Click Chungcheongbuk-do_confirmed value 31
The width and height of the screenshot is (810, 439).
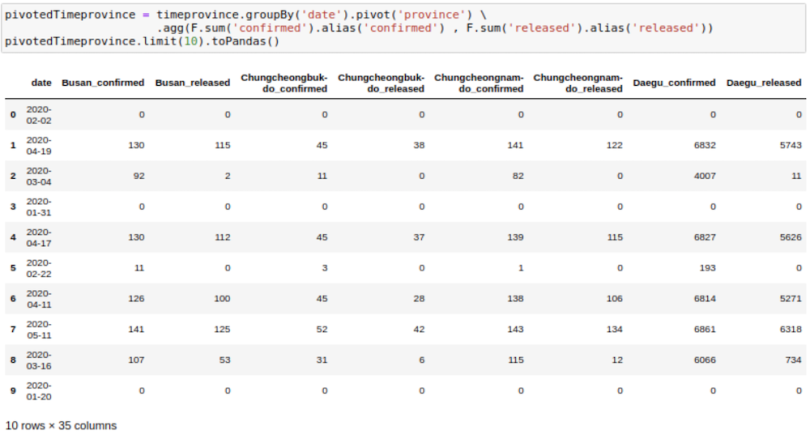[322, 360]
